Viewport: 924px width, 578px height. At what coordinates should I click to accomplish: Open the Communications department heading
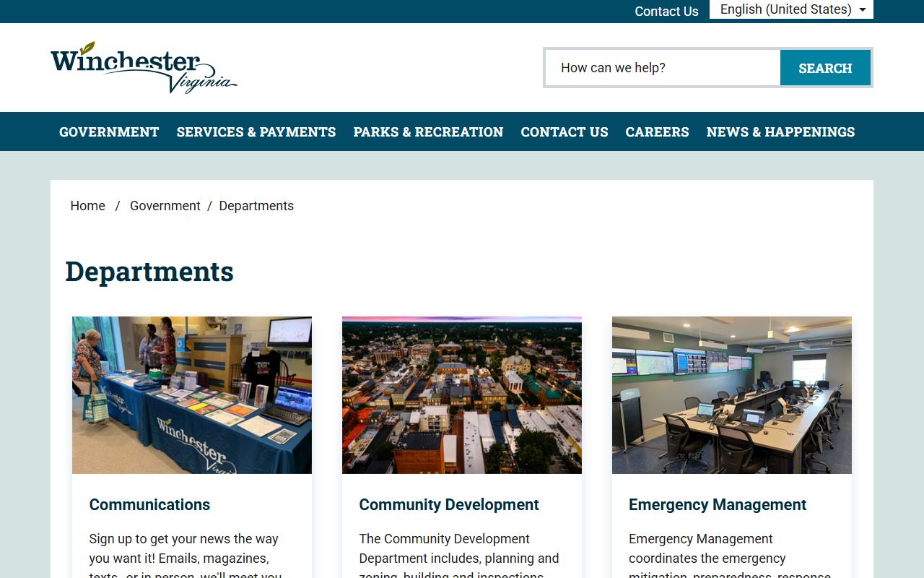149,504
